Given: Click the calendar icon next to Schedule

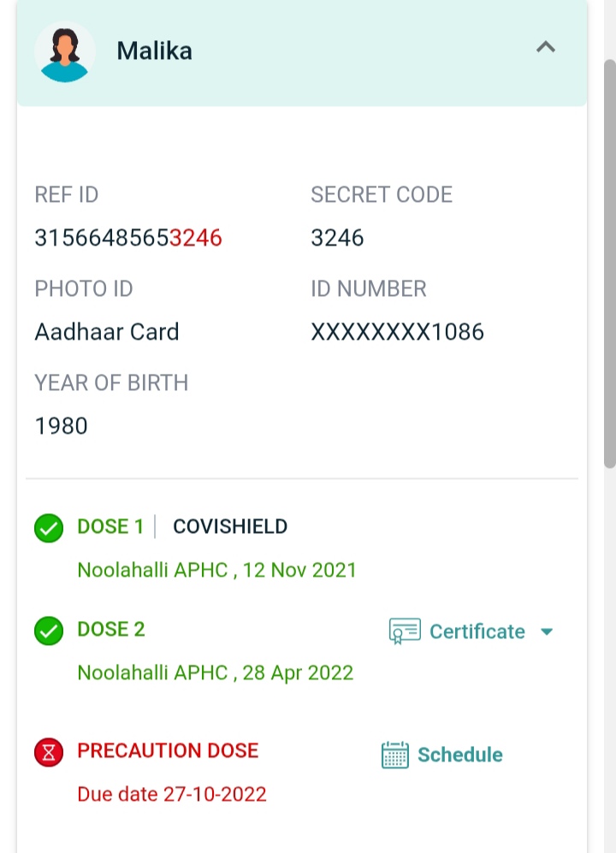Looking at the screenshot, I should point(395,755).
